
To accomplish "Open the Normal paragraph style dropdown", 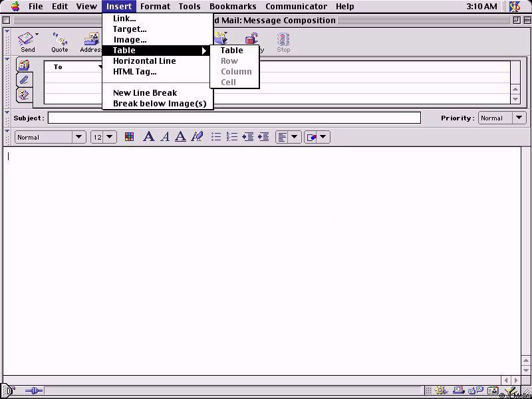I will coord(51,137).
